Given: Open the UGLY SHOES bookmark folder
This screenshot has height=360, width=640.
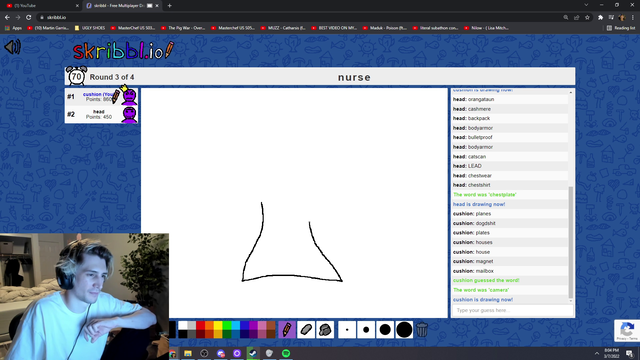Looking at the screenshot, I should pos(90,28).
